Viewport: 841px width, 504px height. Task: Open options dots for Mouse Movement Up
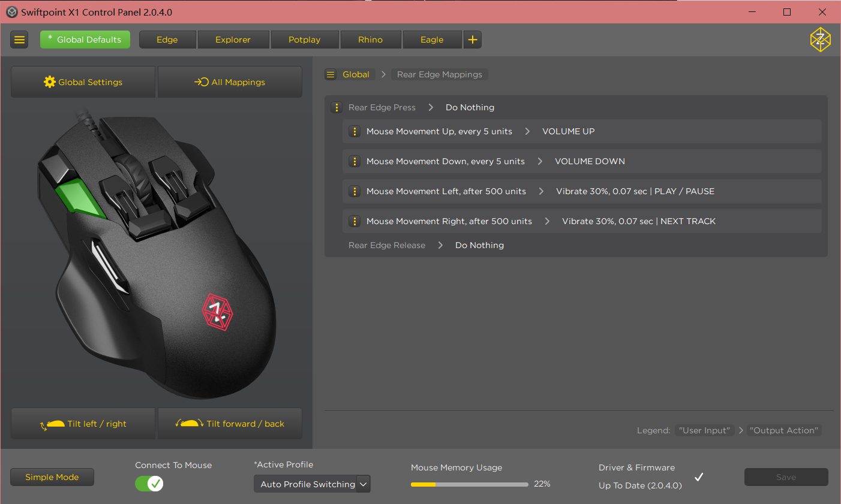pyautogui.click(x=355, y=131)
